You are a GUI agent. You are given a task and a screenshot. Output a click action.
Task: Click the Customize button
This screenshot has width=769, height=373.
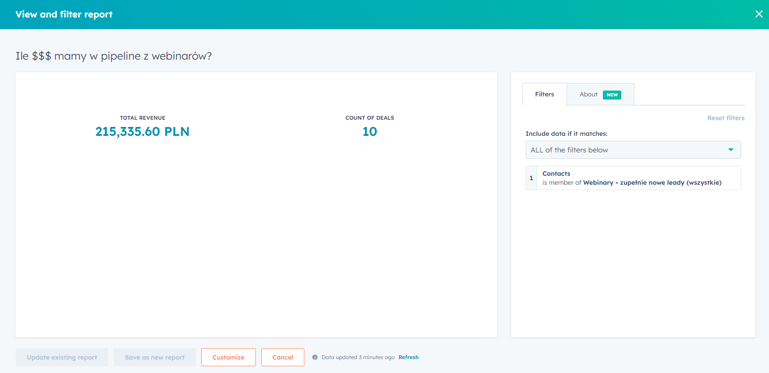(x=229, y=357)
